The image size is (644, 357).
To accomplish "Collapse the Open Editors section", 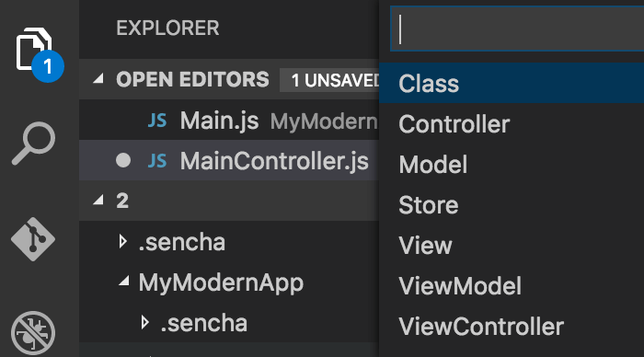I will tap(98, 78).
